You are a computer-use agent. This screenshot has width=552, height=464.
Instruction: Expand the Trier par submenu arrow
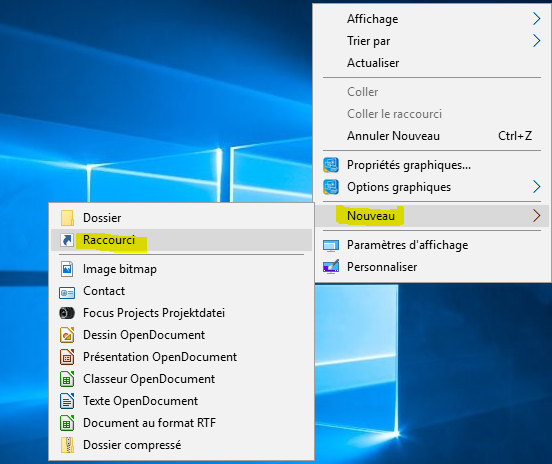pos(536,41)
